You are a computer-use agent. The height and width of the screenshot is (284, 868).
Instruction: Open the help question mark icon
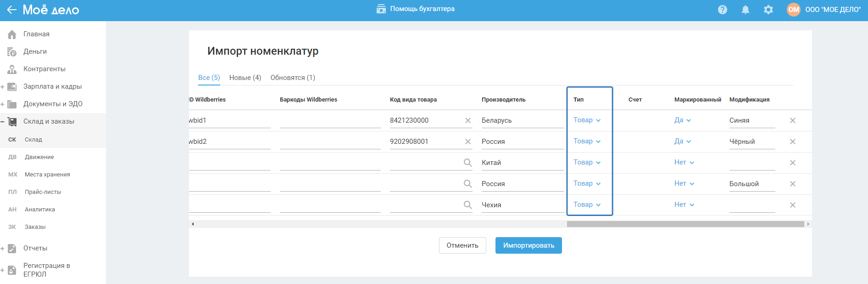click(x=723, y=10)
